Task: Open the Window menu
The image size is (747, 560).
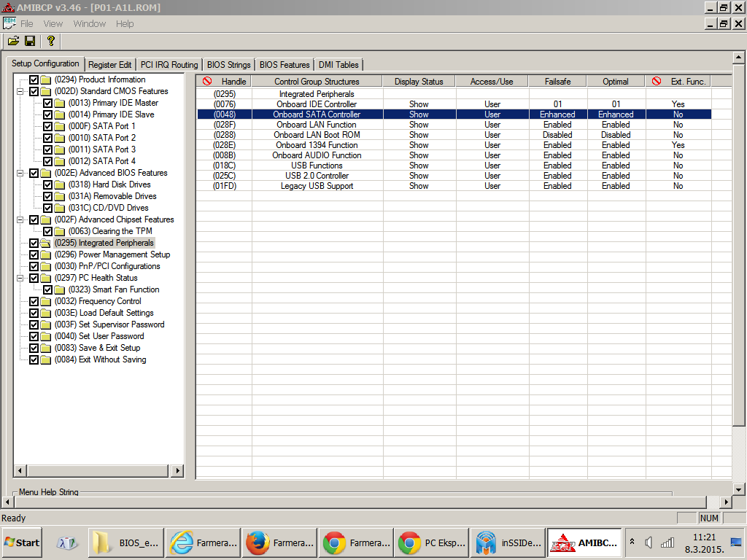Action: pyautogui.click(x=89, y=23)
